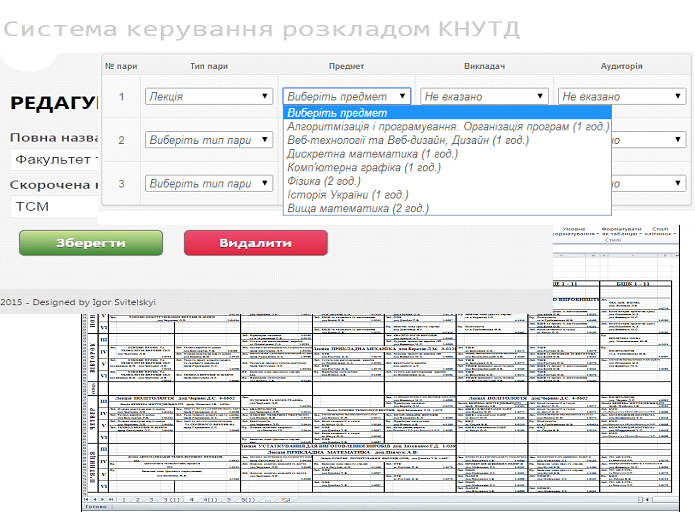This screenshot has height=512, width=695.
Task: Click the first-sheet navigation arrow in spreadsheet
Action: pyautogui.click(x=88, y=497)
